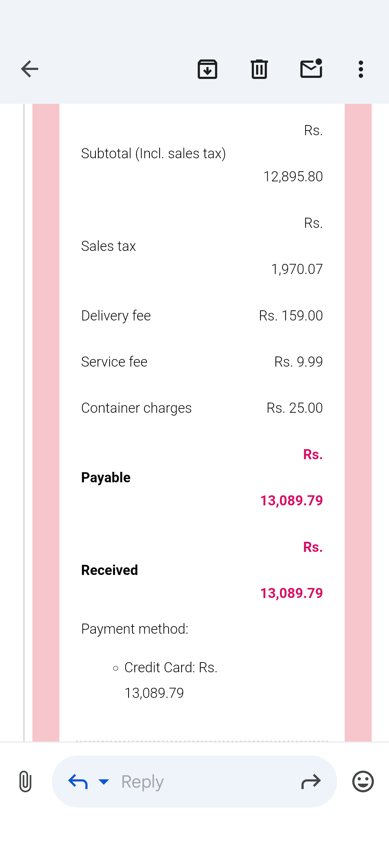This screenshot has height=868, width=389.
Task: Forward email using right arrow icon
Action: [311, 781]
